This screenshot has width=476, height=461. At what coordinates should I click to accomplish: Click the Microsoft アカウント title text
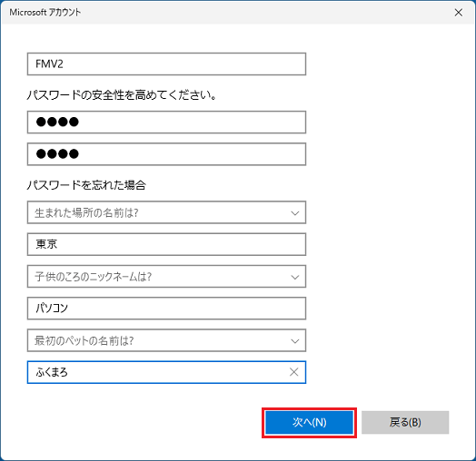coord(45,13)
